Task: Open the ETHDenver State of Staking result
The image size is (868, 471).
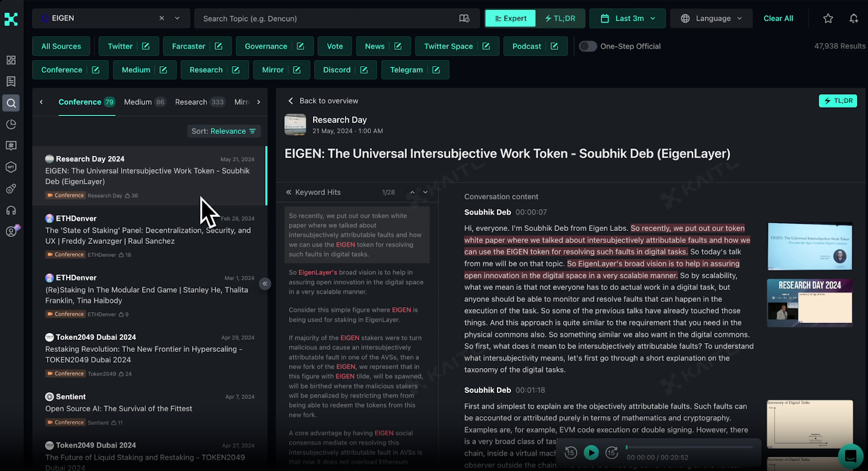Action: point(149,236)
